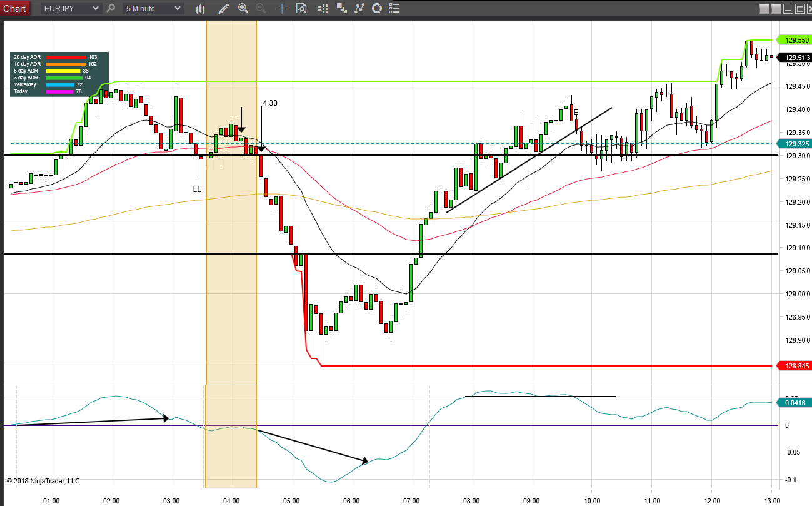Image resolution: width=812 pixels, height=506 pixels.
Task: Toggle the crosshair plus cursor
Action: (282, 9)
